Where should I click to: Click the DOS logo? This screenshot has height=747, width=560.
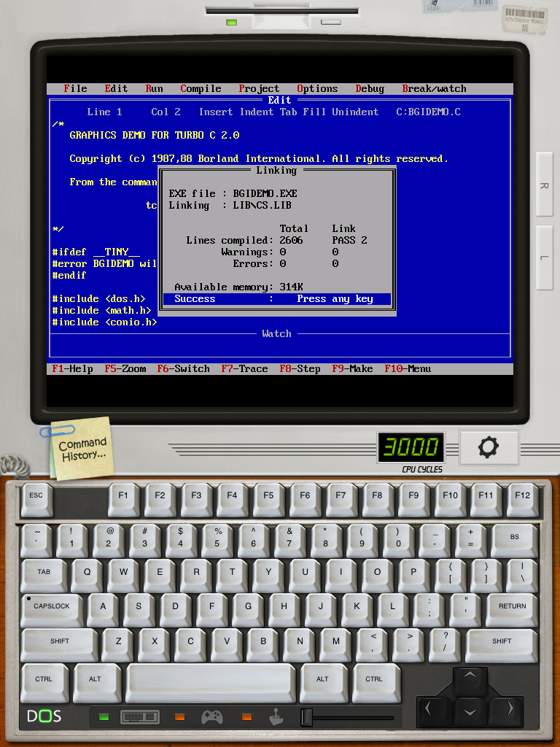(44, 716)
